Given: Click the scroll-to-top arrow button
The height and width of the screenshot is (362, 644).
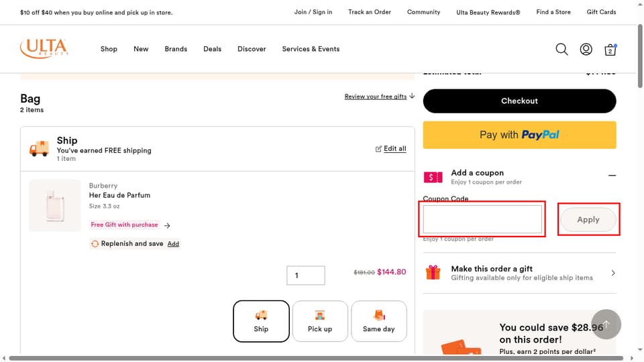Looking at the screenshot, I should point(606,324).
